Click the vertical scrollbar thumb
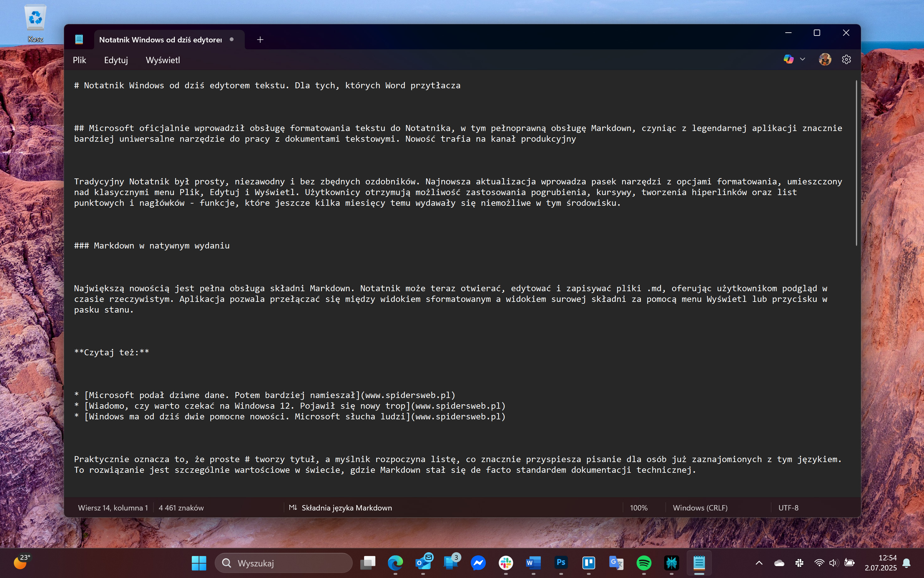This screenshot has height=578, width=924. pyautogui.click(x=856, y=162)
